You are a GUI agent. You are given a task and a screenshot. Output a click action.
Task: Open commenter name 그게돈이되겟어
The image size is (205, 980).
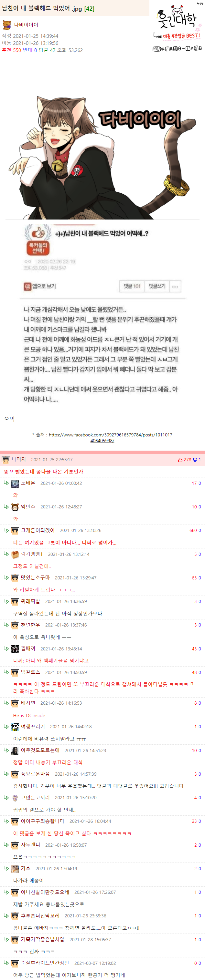[x=38, y=530]
